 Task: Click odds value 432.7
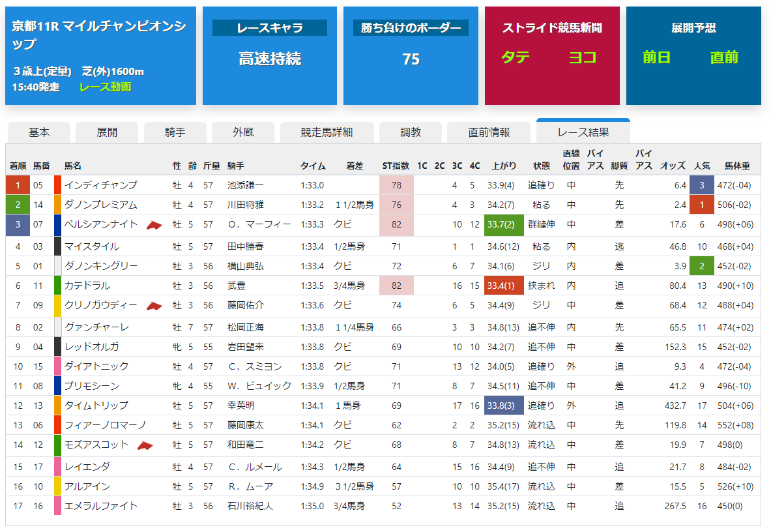tap(675, 406)
